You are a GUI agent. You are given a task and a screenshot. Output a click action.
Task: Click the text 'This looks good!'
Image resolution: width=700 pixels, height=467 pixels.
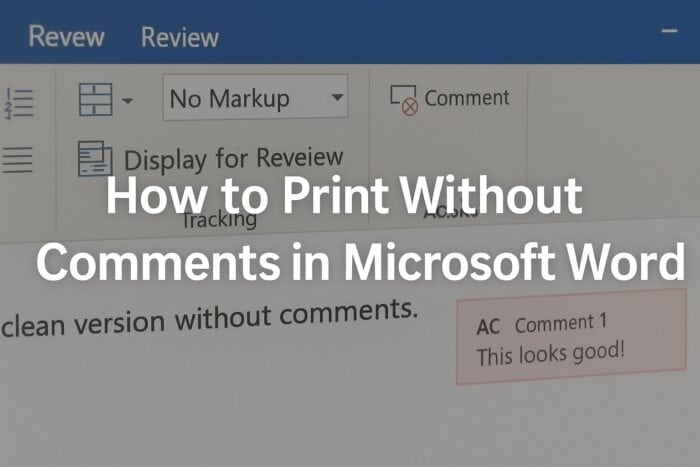tap(550, 353)
